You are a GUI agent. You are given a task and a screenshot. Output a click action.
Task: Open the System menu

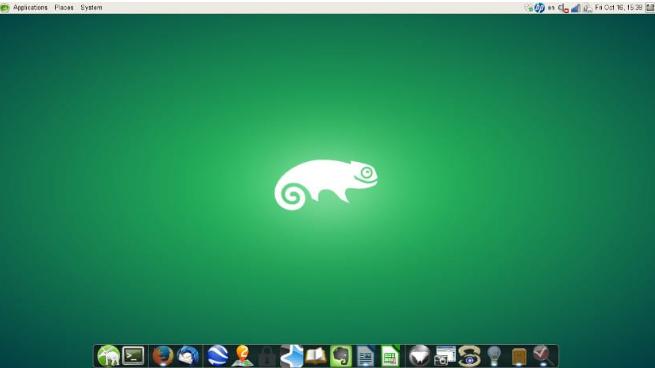point(91,8)
